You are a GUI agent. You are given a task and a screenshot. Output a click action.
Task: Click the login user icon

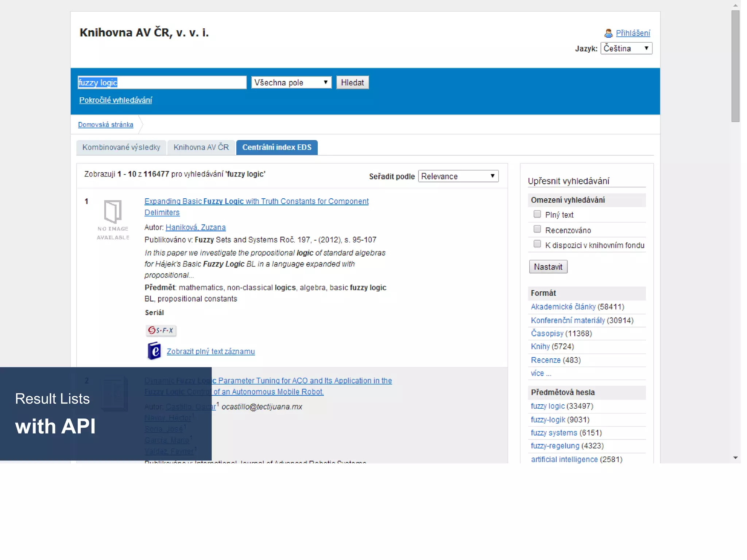pyautogui.click(x=608, y=33)
